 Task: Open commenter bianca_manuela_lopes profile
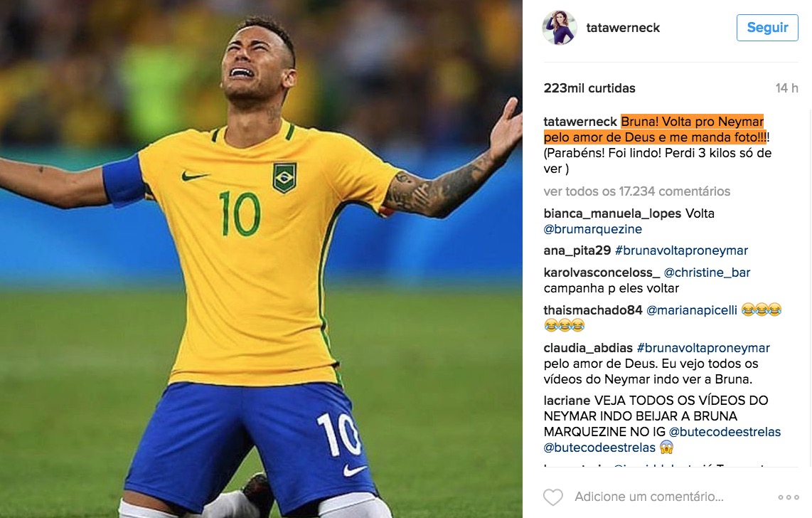pos(613,213)
